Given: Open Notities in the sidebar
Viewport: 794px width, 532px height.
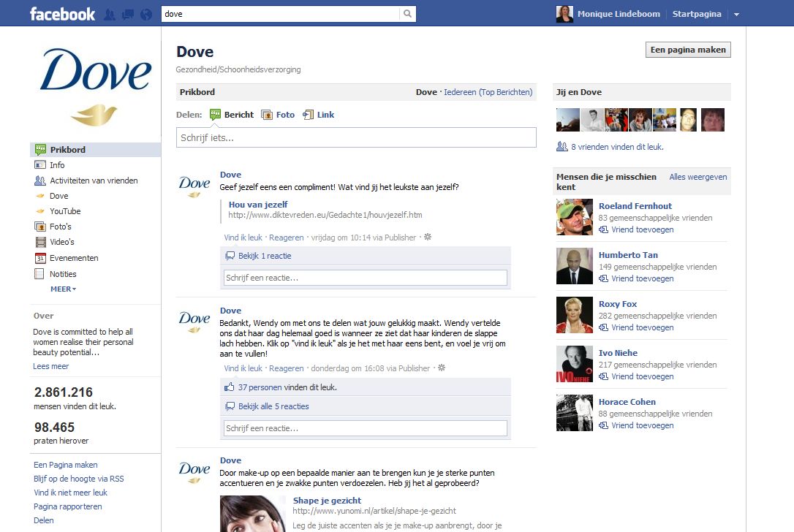Looking at the screenshot, I should point(63,274).
